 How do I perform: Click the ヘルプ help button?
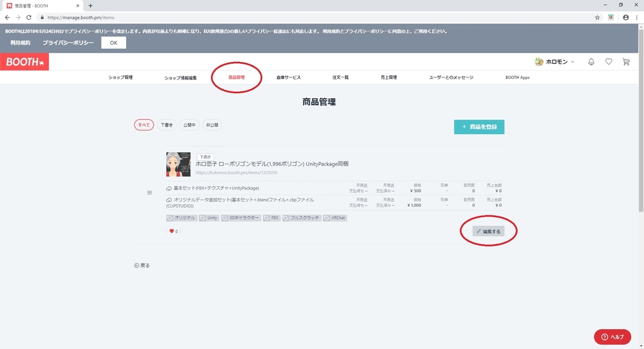click(612, 337)
